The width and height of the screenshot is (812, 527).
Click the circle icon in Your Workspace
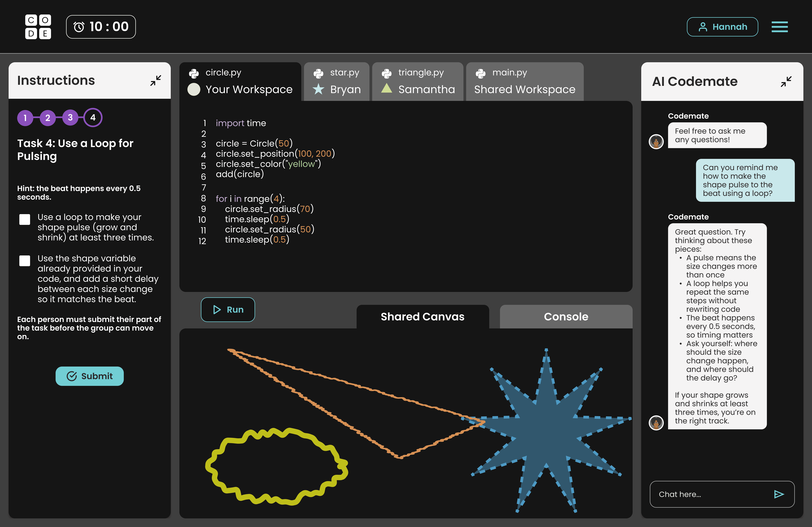coord(194,89)
